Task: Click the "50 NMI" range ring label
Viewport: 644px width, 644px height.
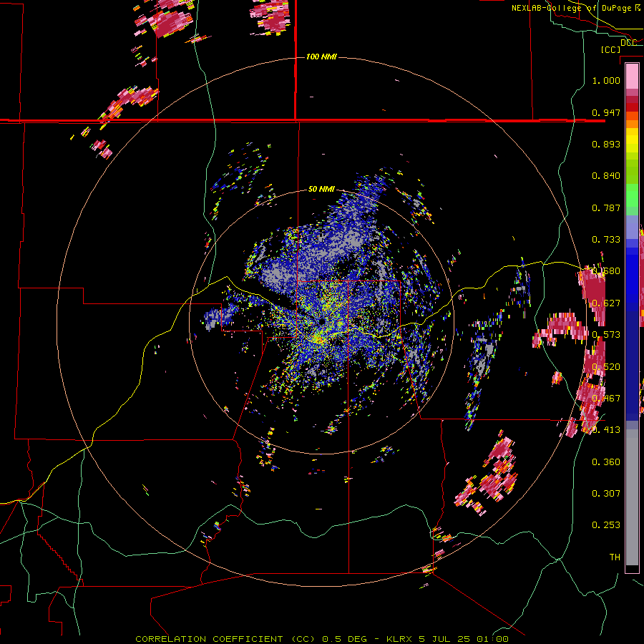Action: 321,189
